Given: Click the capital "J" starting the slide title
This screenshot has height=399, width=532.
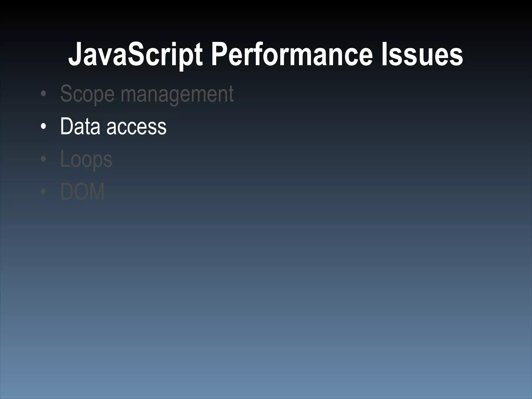Looking at the screenshot, I should click(74, 55).
